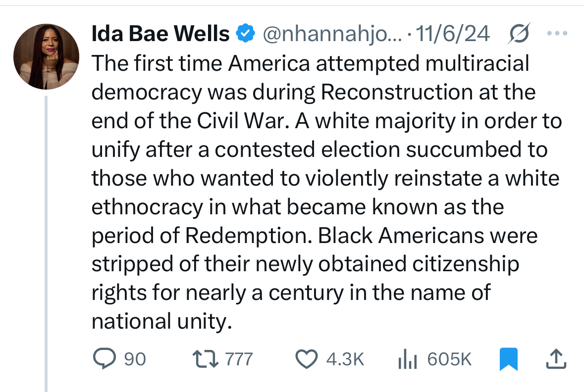Screen dimensions: 584x392
Task: Click the 90 replies count
Action: point(135,359)
